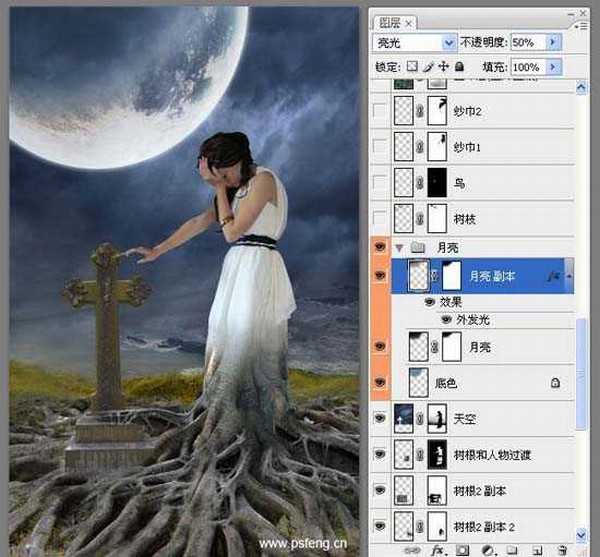
Task: Select the 图层 panel tab
Action: coord(389,19)
